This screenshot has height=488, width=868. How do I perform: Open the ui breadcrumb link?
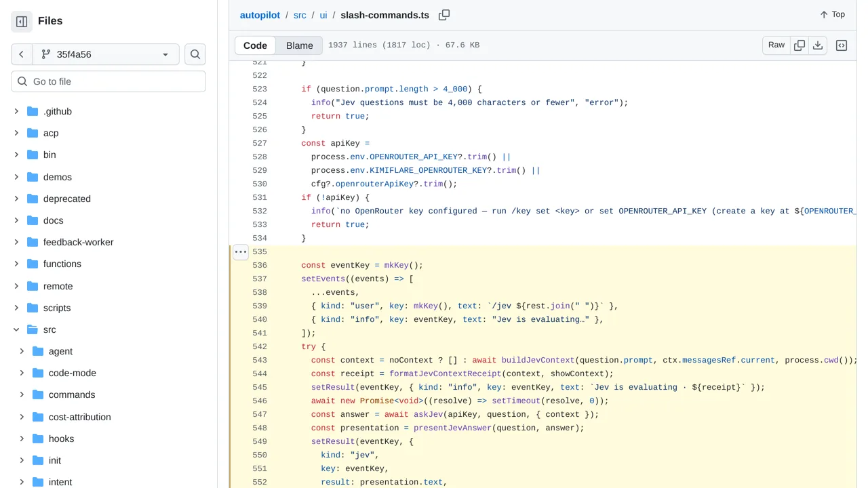click(323, 15)
